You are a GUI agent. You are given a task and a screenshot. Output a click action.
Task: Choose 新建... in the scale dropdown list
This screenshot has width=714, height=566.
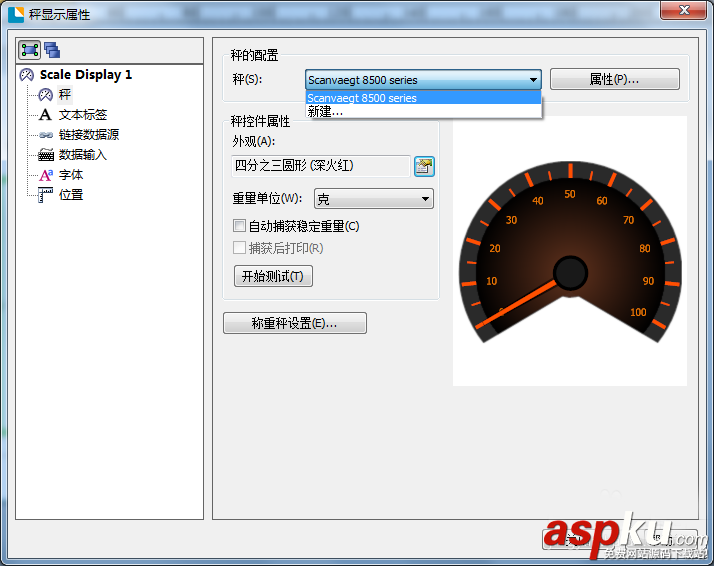(423, 111)
